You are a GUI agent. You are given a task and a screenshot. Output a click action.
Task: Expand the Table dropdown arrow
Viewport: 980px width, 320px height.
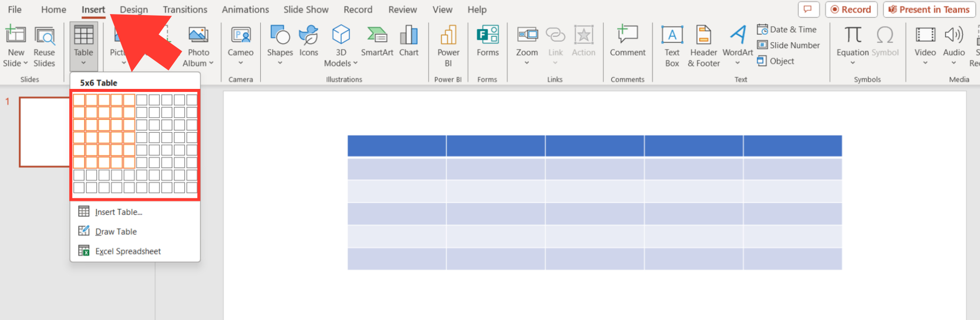(x=83, y=63)
